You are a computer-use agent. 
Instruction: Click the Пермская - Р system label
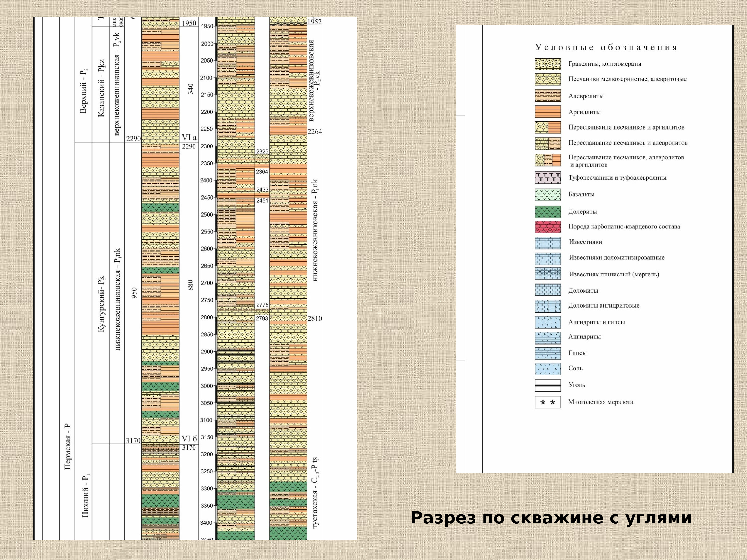point(68,446)
